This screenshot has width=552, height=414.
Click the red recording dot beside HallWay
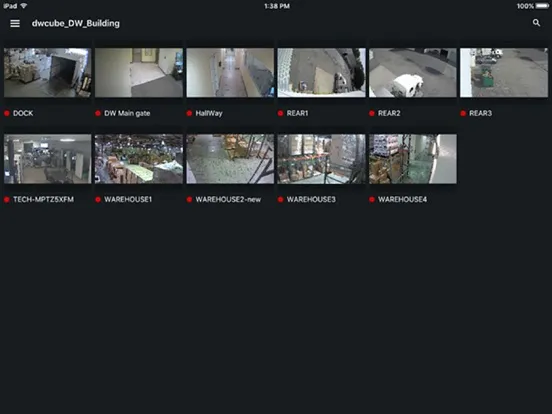click(189, 113)
